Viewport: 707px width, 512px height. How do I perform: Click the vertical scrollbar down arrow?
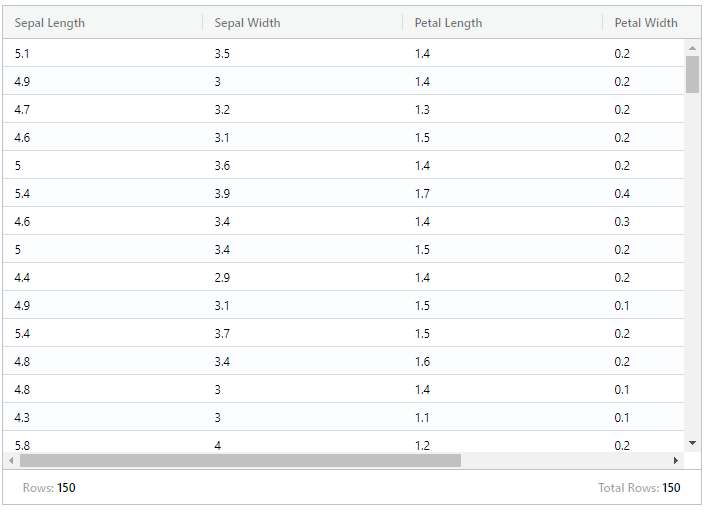tap(692, 443)
